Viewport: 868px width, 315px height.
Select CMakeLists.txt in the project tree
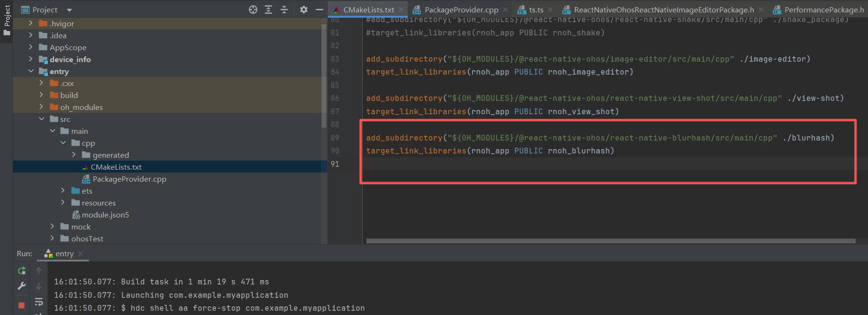point(170,167)
